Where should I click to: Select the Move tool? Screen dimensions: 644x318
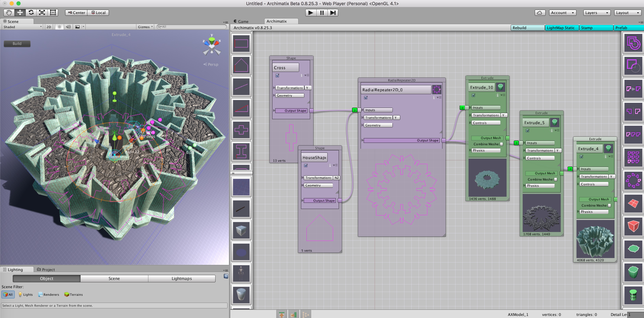[x=20, y=13]
